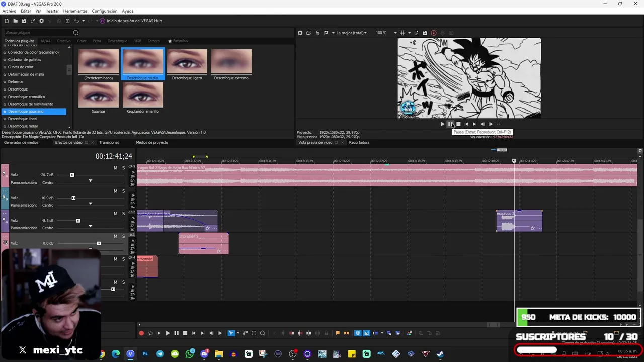Undo the last action
Viewport: 644px width, 362px height.
(x=76, y=21)
